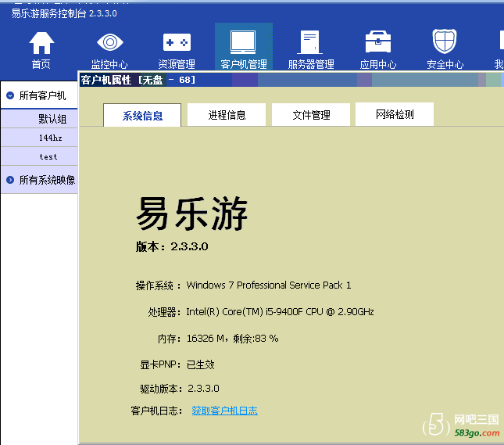Select the test group
The height and width of the screenshot is (445, 504).
39,156
